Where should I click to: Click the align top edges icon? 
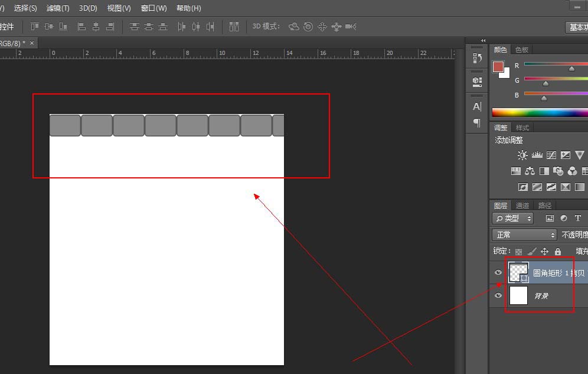click(34, 27)
